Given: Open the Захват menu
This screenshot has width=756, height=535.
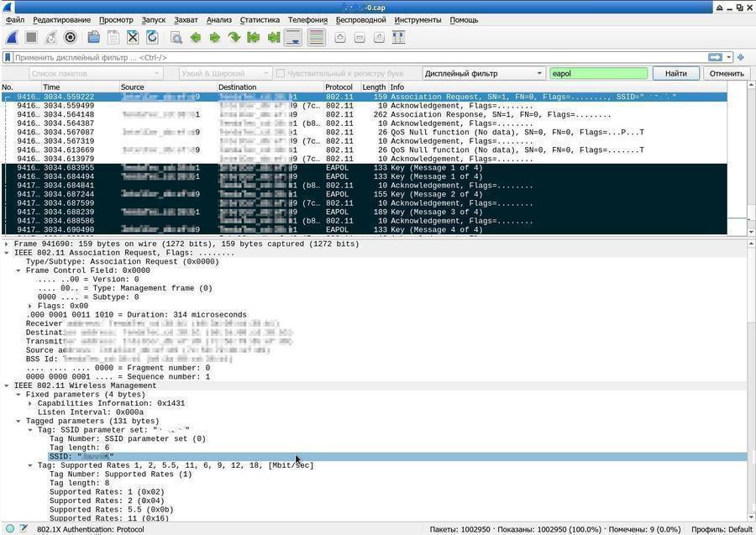Looking at the screenshot, I should (186, 20).
